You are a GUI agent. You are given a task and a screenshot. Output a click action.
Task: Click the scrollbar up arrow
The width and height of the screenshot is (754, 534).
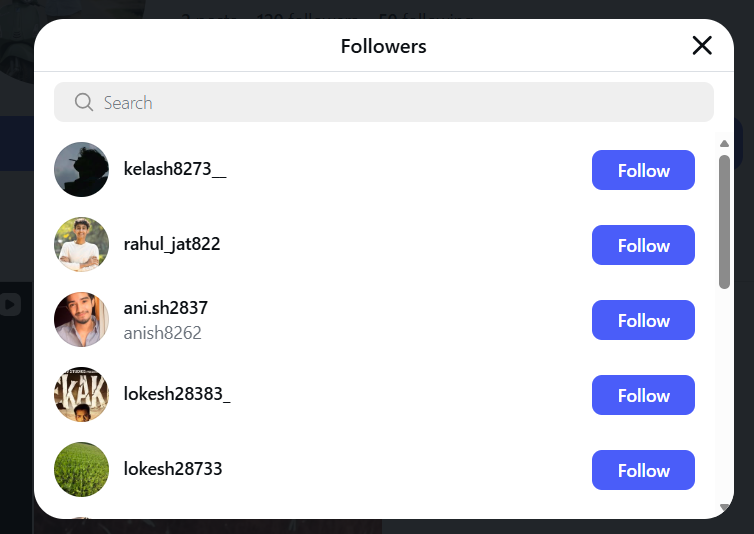724,144
